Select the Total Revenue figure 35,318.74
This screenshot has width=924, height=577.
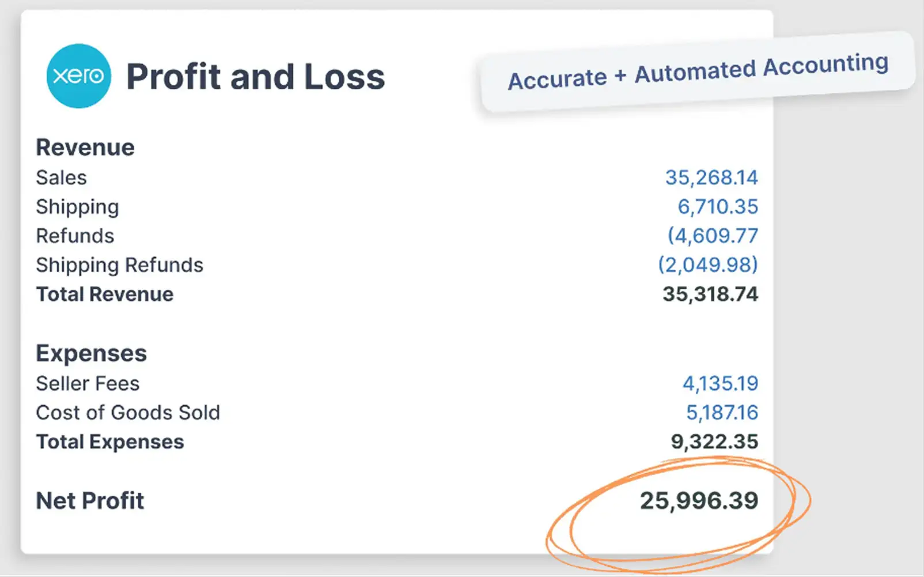(710, 295)
